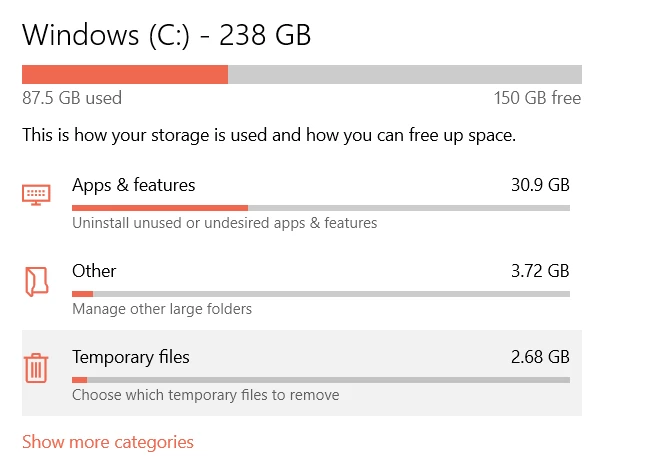
Task: Click the Other category usage bar
Action: coord(320,294)
